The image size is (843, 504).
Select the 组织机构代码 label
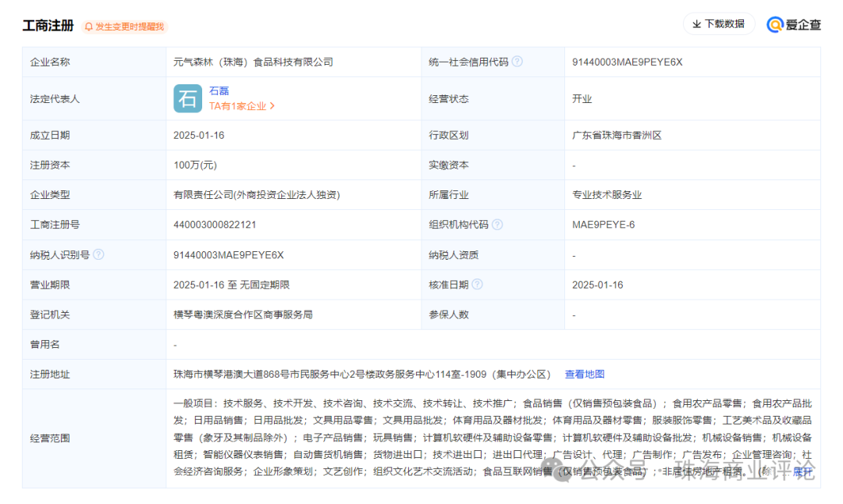click(x=459, y=225)
